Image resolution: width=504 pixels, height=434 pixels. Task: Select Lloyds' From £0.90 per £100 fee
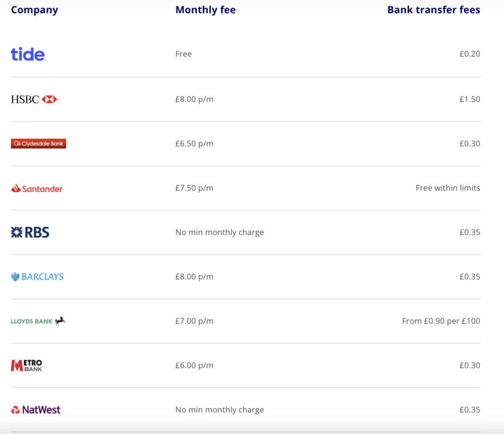tap(441, 321)
